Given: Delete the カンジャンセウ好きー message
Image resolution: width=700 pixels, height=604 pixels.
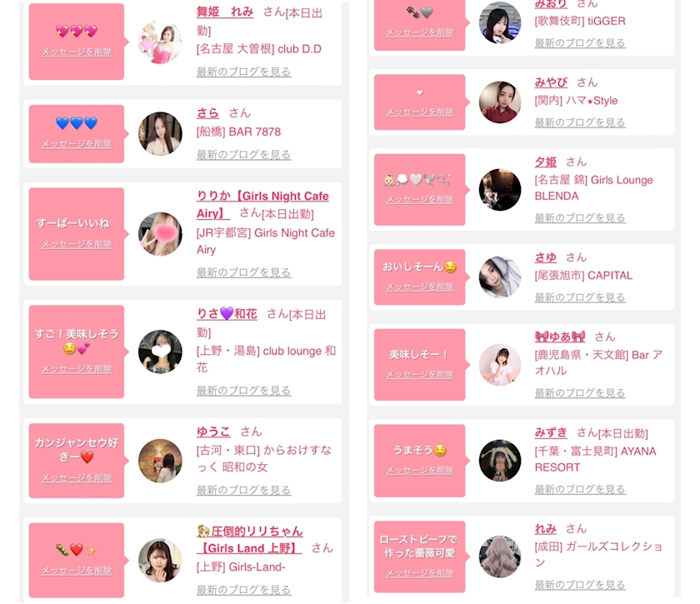Looking at the screenshot, I should coord(77,478).
